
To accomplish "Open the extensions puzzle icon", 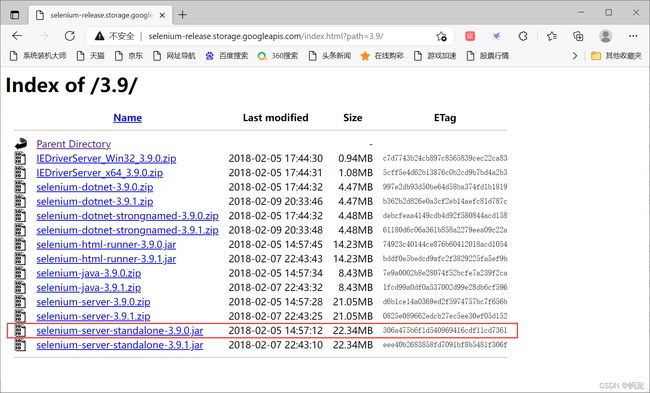I will click(x=523, y=36).
